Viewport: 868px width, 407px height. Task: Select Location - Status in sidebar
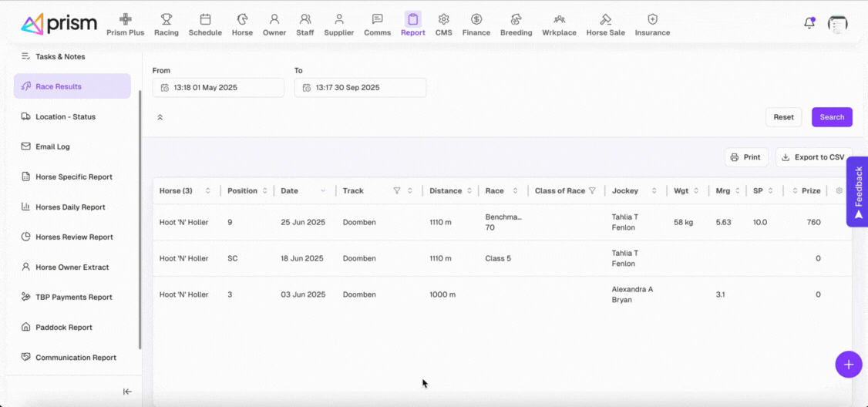[65, 116]
